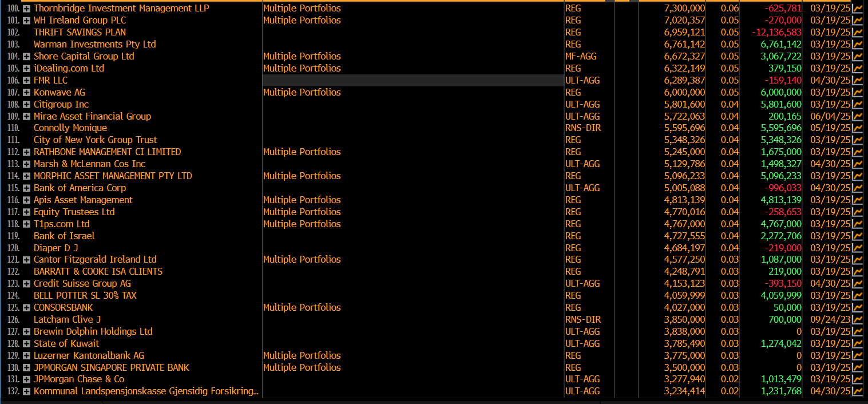Expand FMR LLC holder row
Image resolution: width=868 pixels, height=404 pixels.
[26, 81]
